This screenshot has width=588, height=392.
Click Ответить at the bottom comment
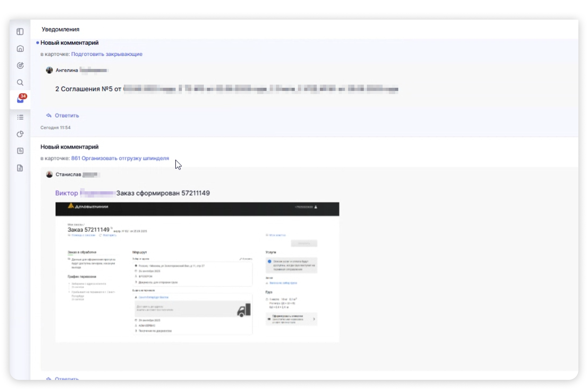(67, 378)
